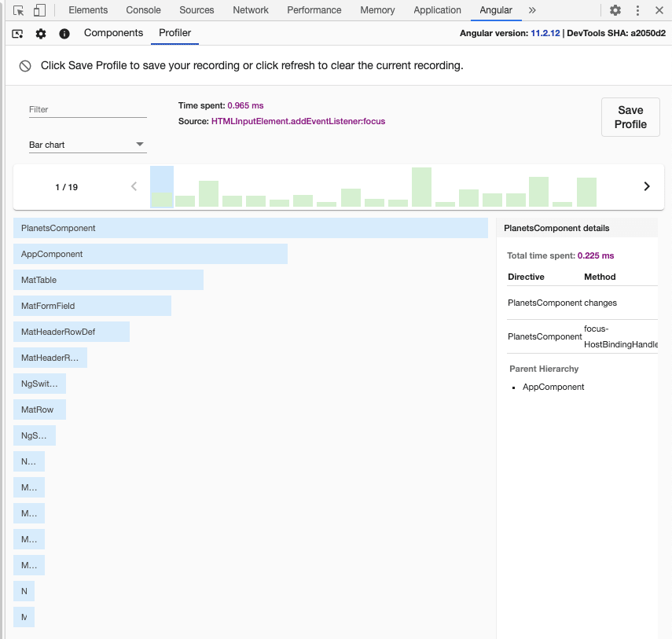Open the Network tab
672x639 pixels.
251,10
